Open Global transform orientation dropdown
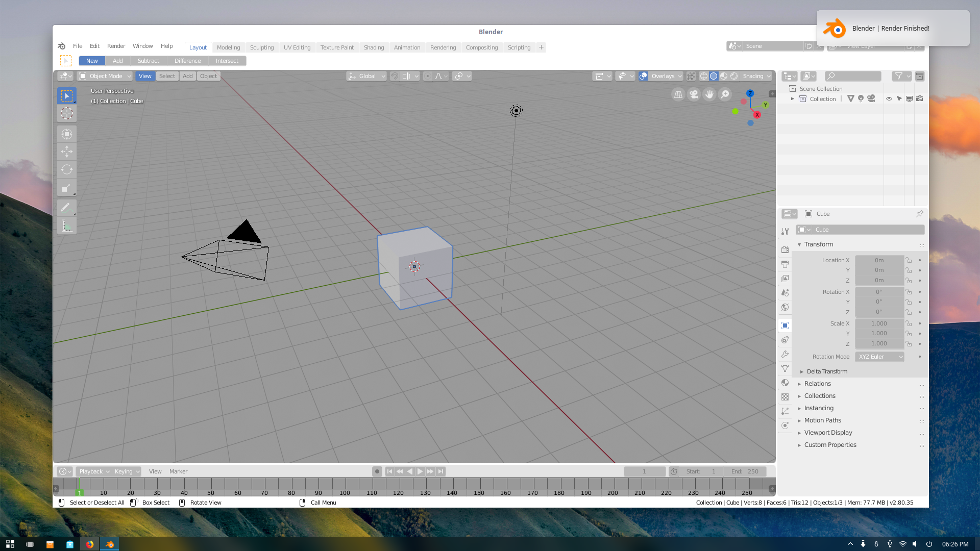The height and width of the screenshot is (551, 980). pos(366,76)
